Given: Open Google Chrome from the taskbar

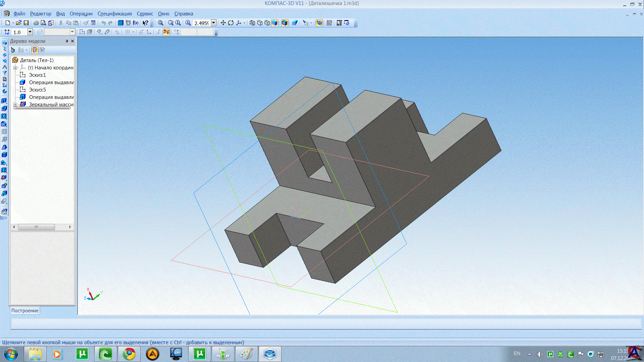Looking at the screenshot, I should 129,354.
